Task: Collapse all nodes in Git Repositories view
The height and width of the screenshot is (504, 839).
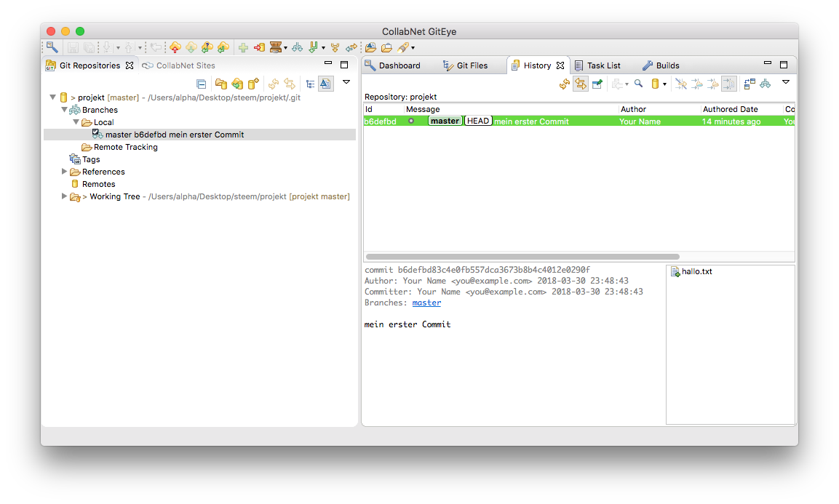Action: [201, 84]
